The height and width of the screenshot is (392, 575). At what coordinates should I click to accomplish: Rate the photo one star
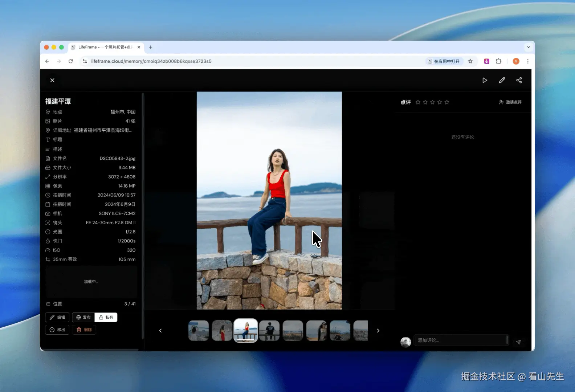tap(418, 102)
